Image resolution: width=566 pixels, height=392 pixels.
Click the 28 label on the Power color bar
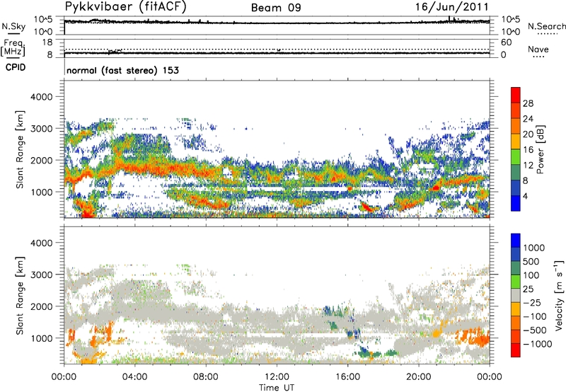[528, 103]
